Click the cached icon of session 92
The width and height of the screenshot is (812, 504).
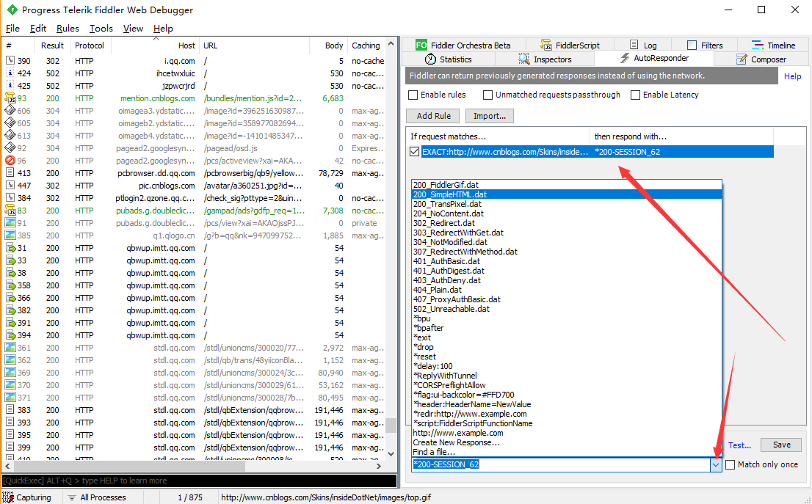click(10, 148)
